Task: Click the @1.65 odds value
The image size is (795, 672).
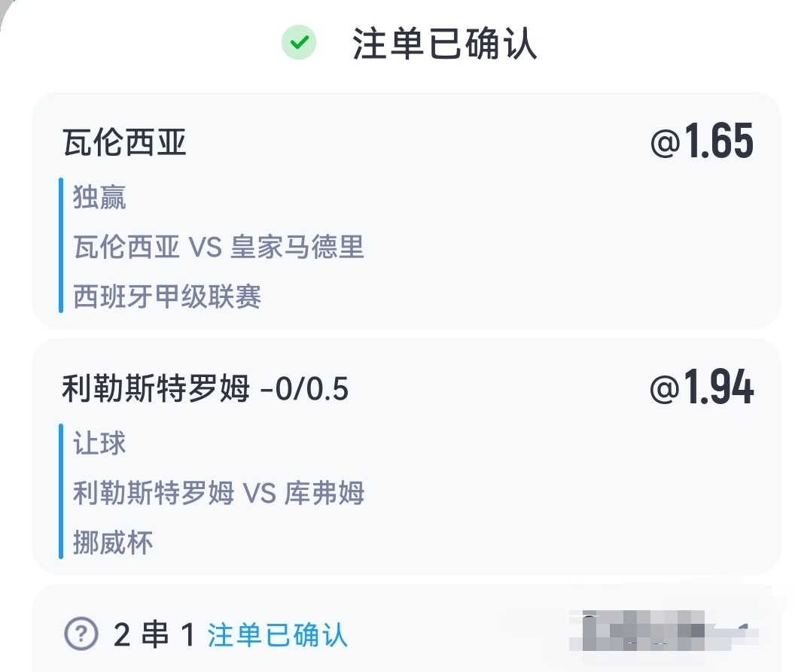Action: coord(702,141)
